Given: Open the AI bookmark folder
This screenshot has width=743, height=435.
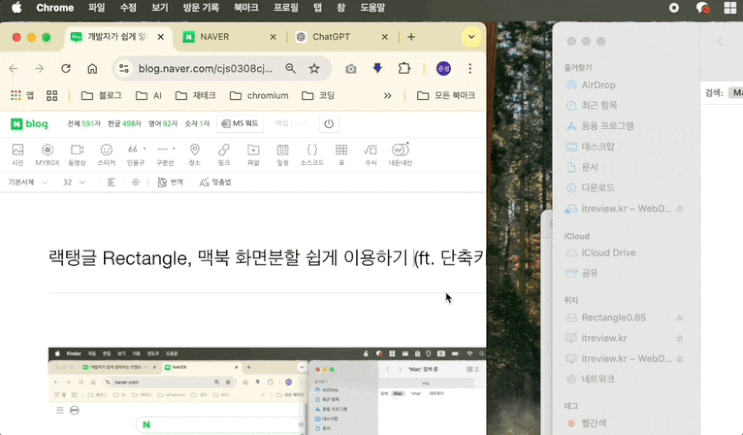Looking at the screenshot, I should 149,96.
